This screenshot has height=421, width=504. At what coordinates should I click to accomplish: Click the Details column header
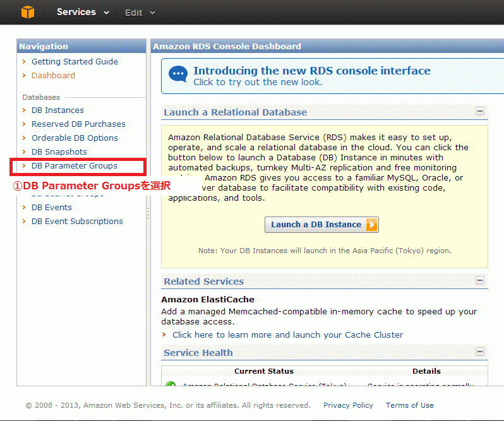(426, 371)
